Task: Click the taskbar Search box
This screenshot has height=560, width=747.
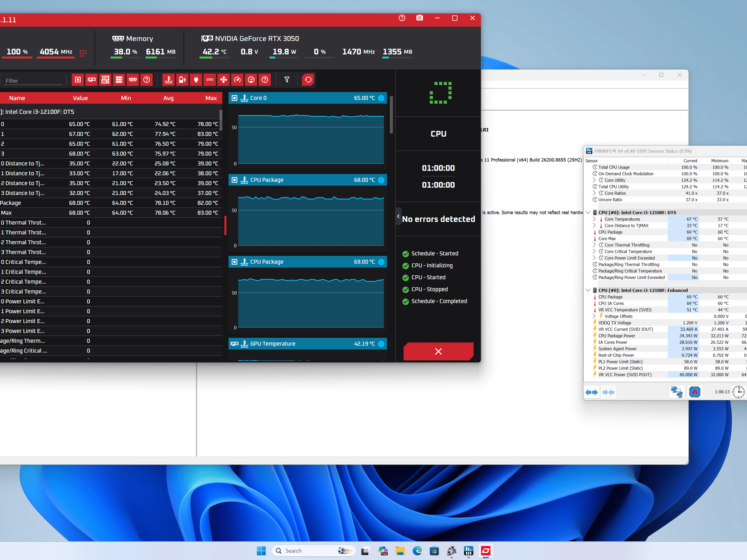Action: (314, 551)
